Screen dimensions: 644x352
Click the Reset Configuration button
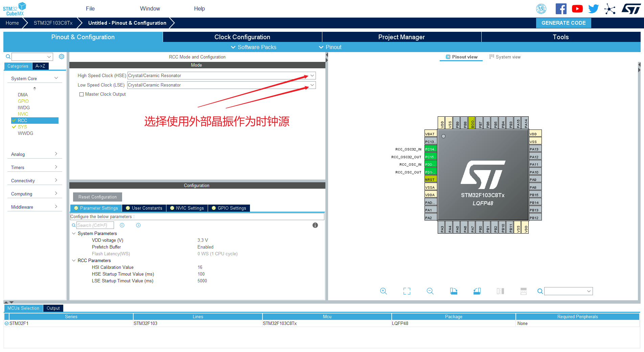(97, 197)
